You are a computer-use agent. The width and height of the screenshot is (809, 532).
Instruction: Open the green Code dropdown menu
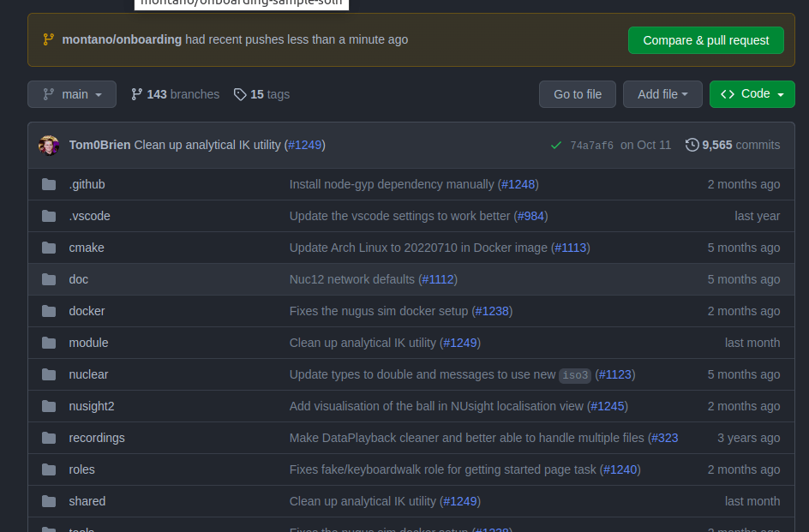pos(752,94)
